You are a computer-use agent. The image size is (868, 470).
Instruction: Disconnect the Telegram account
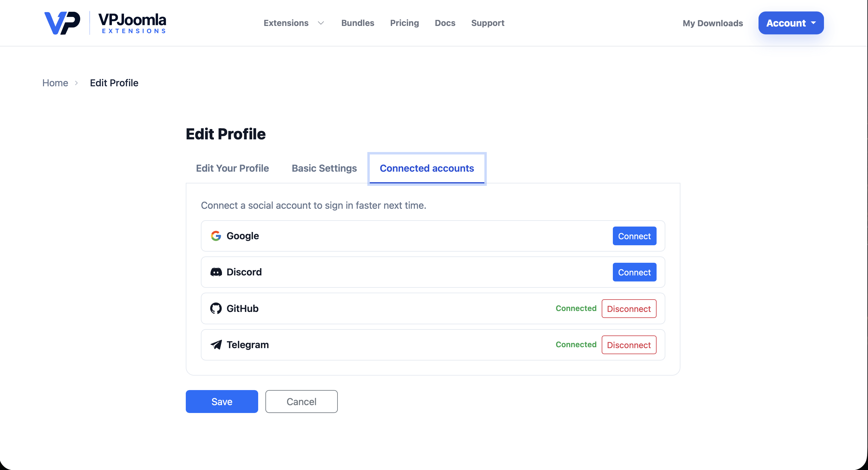coord(629,345)
